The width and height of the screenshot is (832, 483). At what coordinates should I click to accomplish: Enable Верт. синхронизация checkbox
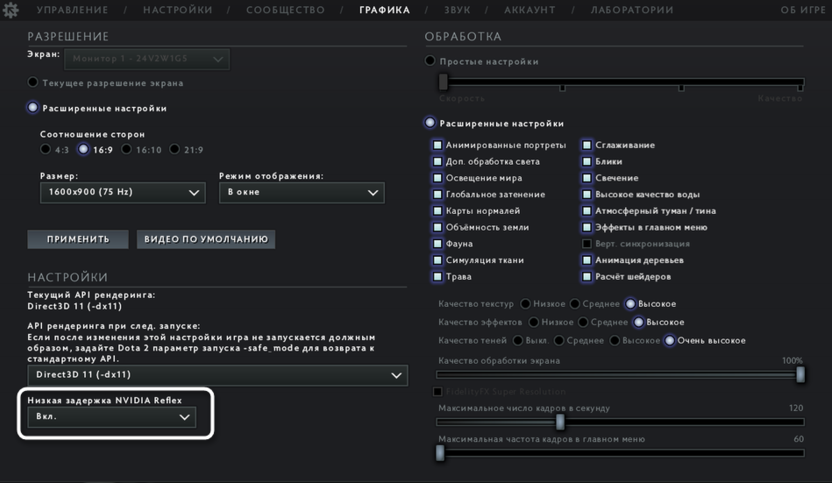pyautogui.click(x=588, y=244)
